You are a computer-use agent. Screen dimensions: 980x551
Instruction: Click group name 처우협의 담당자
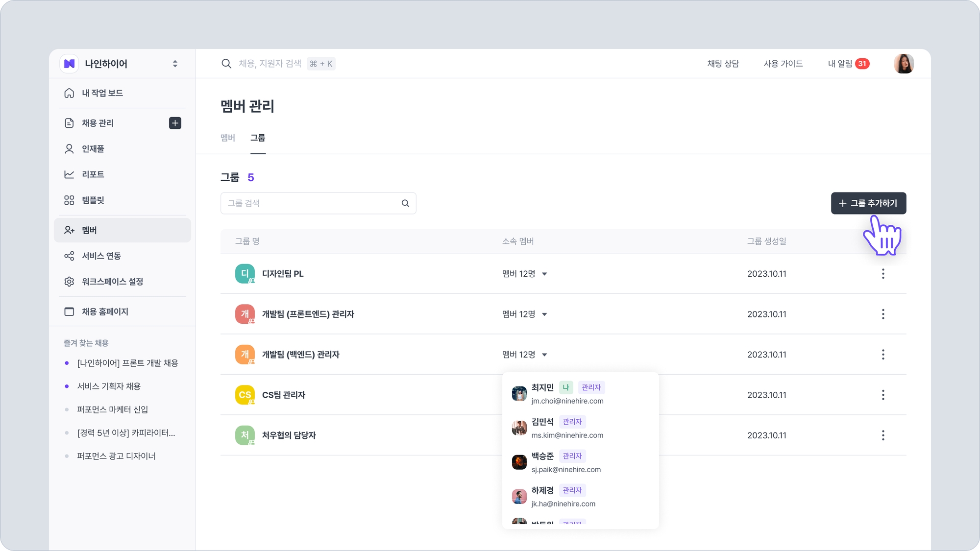coord(289,435)
